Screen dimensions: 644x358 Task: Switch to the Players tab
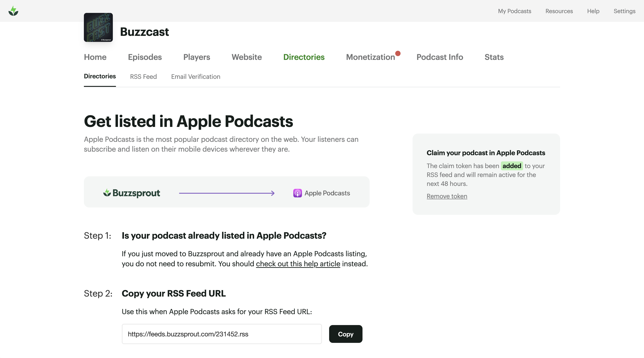click(196, 57)
